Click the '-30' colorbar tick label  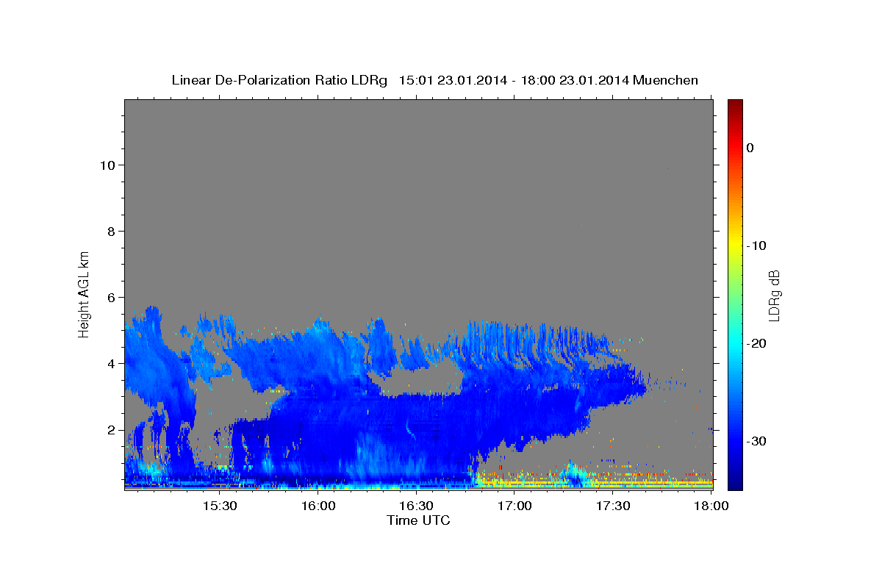[x=756, y=441]
